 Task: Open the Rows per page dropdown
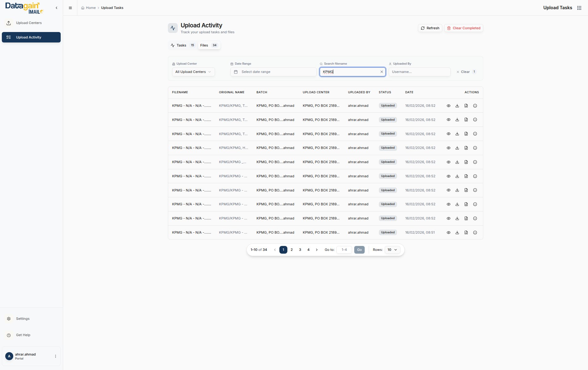(x=392, y=250)
